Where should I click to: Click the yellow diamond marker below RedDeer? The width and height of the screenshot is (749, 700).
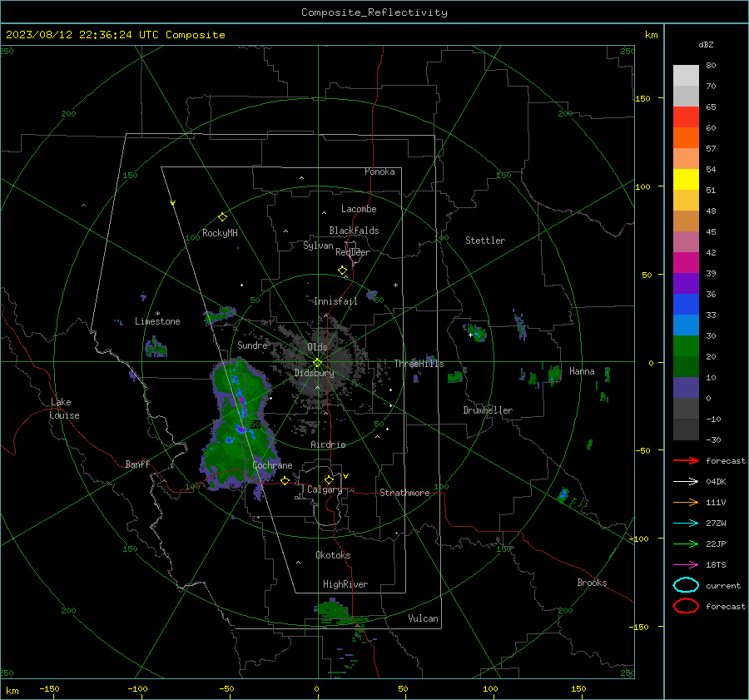pos(342,271)
